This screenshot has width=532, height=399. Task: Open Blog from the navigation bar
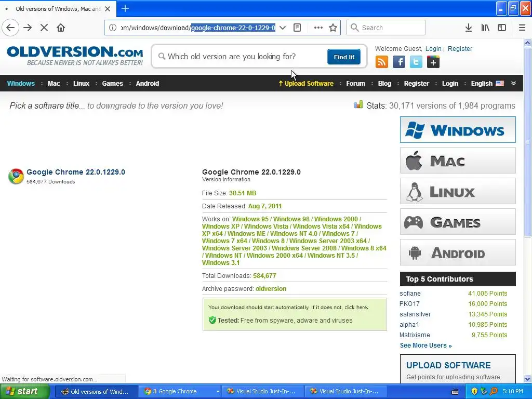coord(384,84)
